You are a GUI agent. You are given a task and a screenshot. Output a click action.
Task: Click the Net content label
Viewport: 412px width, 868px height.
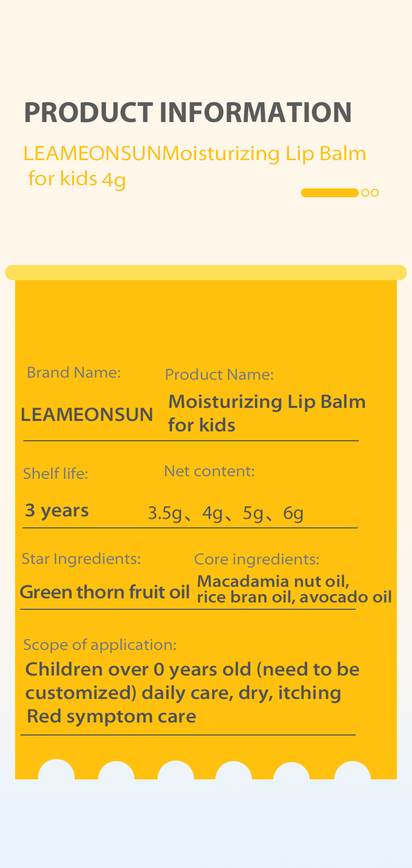(209, 472)
